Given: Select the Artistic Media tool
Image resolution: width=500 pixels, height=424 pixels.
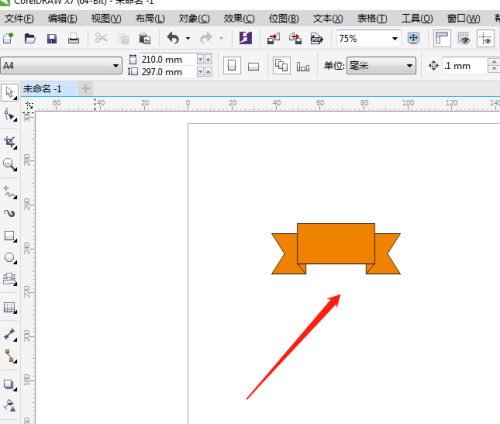Looking at the screenshot, I should pos(10,213).
